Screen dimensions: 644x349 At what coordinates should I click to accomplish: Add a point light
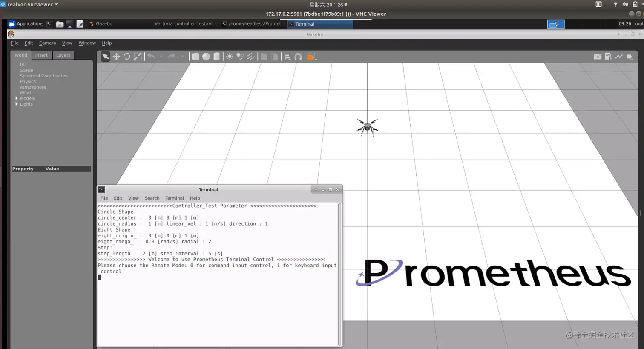pyautogui.click(x=230, y=57)
